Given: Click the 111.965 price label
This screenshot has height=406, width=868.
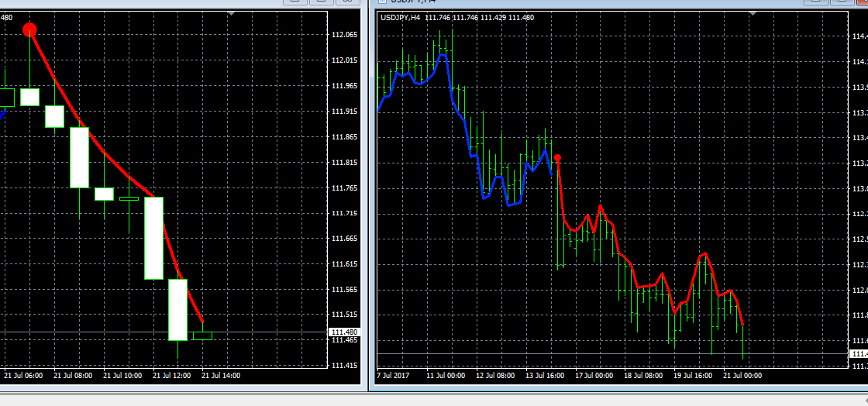Looking at the screenshot, I should [344, 86].
